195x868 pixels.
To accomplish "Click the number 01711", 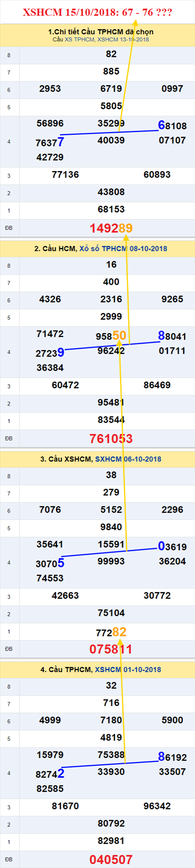I will [x=172, y=351].
